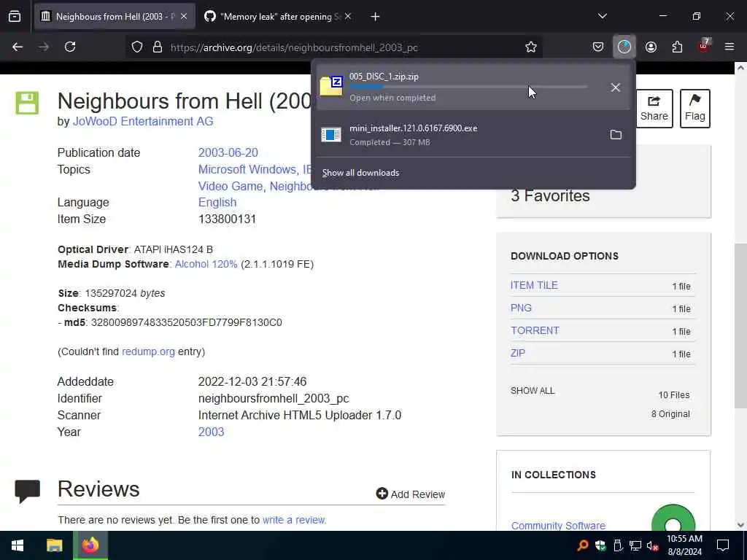Close the Neighbours from Hell tab
Screen dimensions: 747x560
coord(184,17)
